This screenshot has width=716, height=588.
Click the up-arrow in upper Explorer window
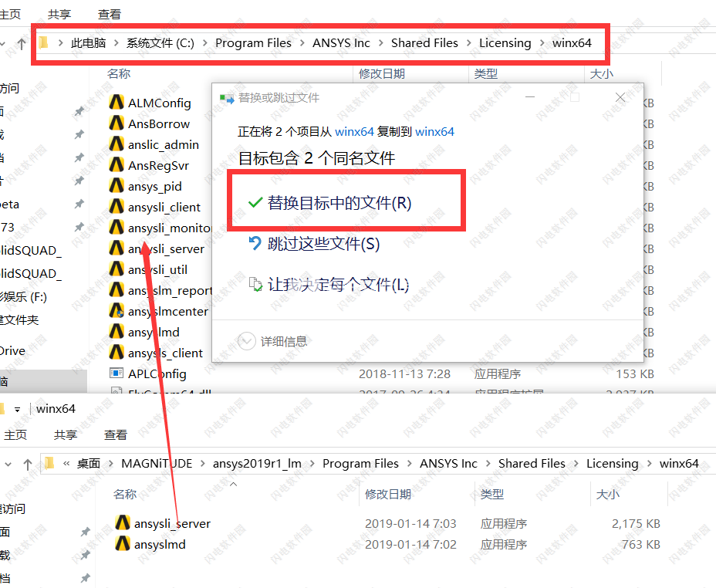click(22, 43)
